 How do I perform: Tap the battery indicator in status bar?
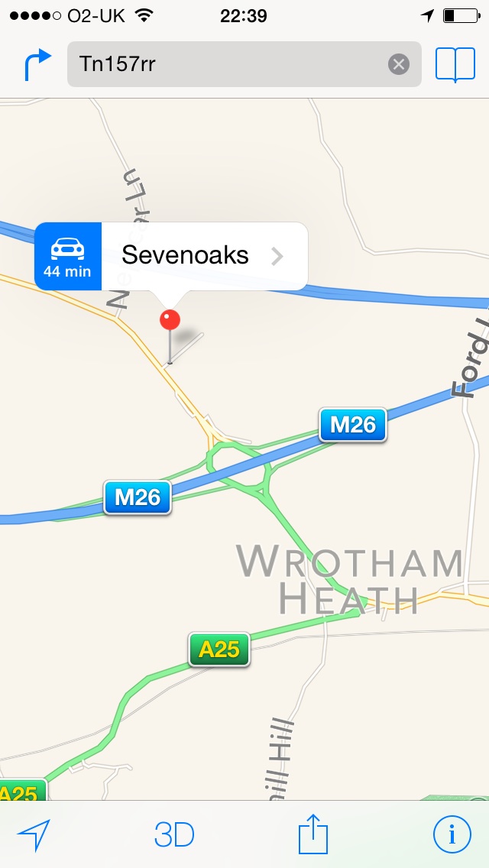pyautogui.click(x=461, y=15)
